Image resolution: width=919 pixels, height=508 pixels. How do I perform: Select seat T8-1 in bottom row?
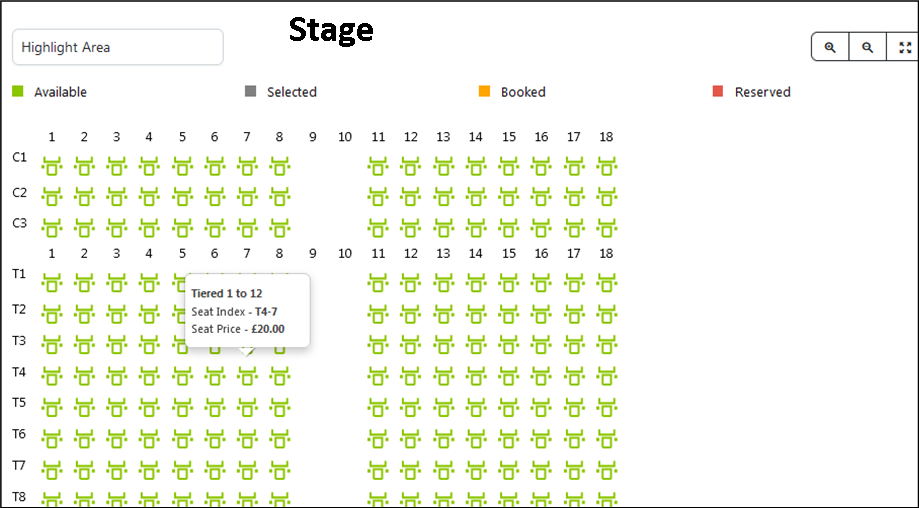52,499
